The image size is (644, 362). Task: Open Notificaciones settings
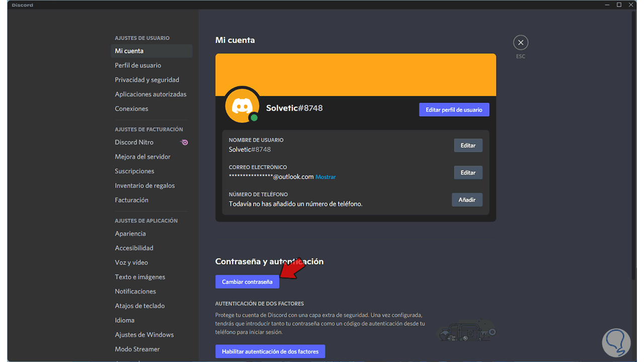click(151, 292)
